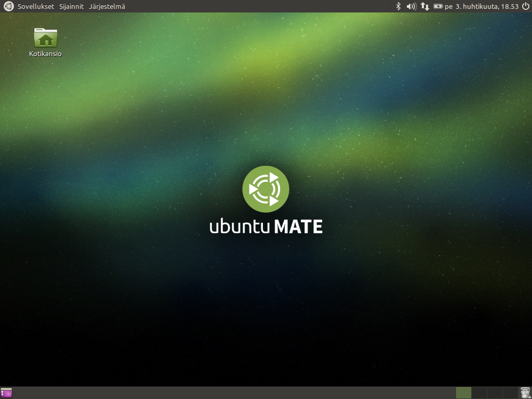Viewport: 532px width, 399px height.
Task: Expand the Järjestelmä menu
Action: (x=107, y=6)
